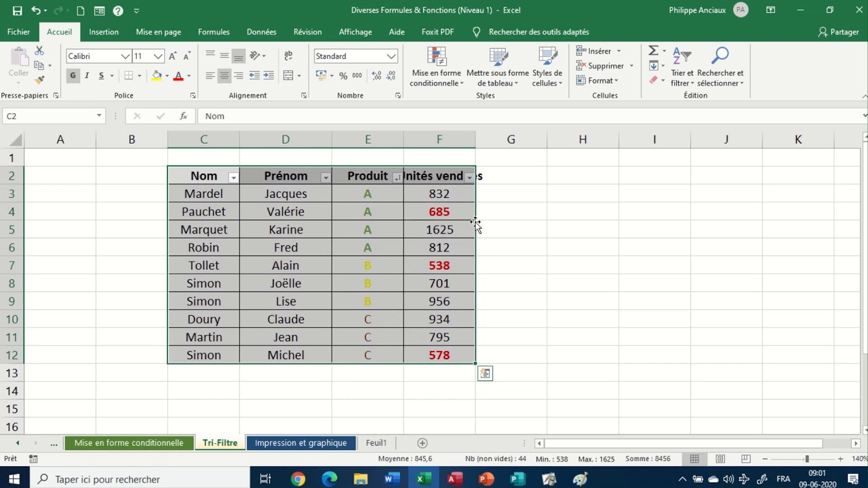Toggle bottom vertical alignment
The height and width of the screenshot is (488, 868).
238,56
